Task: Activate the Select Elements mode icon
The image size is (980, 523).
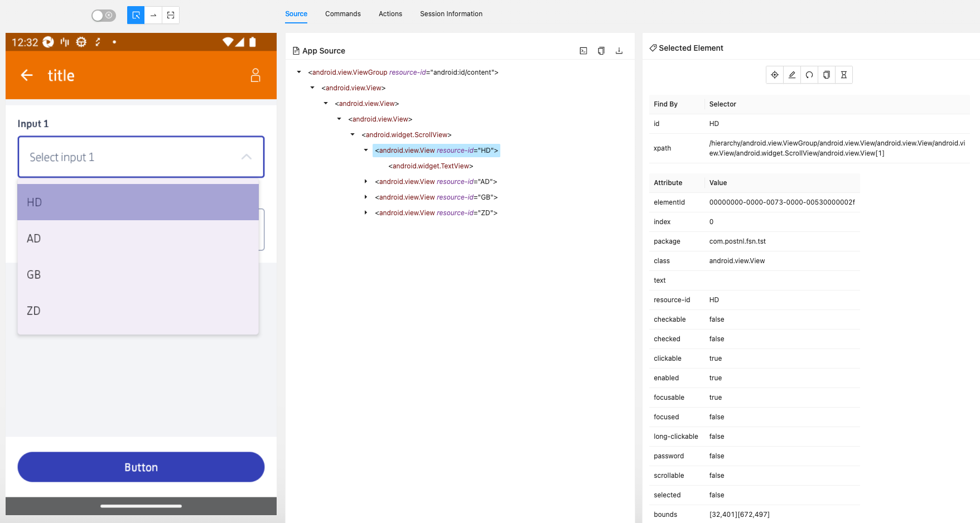Action: point(136,15)
